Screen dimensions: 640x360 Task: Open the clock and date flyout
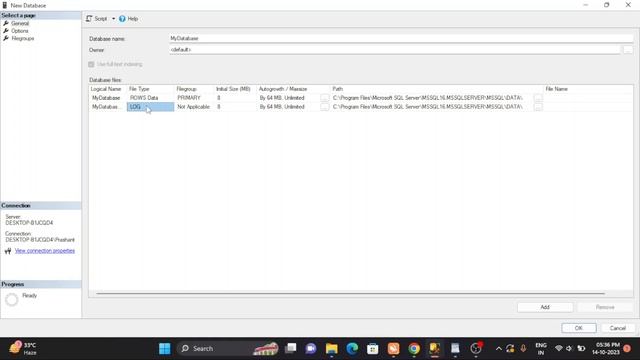(606, 349)
